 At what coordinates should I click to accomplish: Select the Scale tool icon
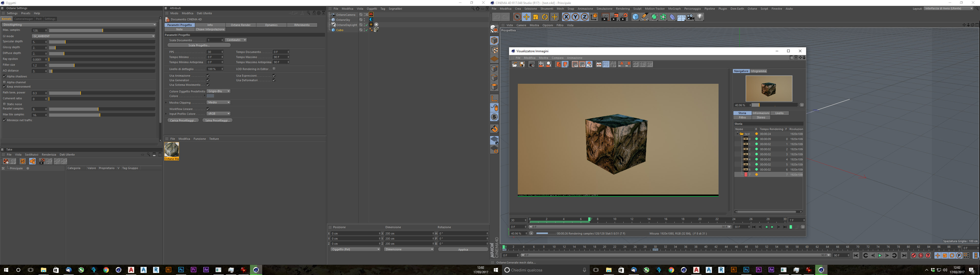pos(536,17)
